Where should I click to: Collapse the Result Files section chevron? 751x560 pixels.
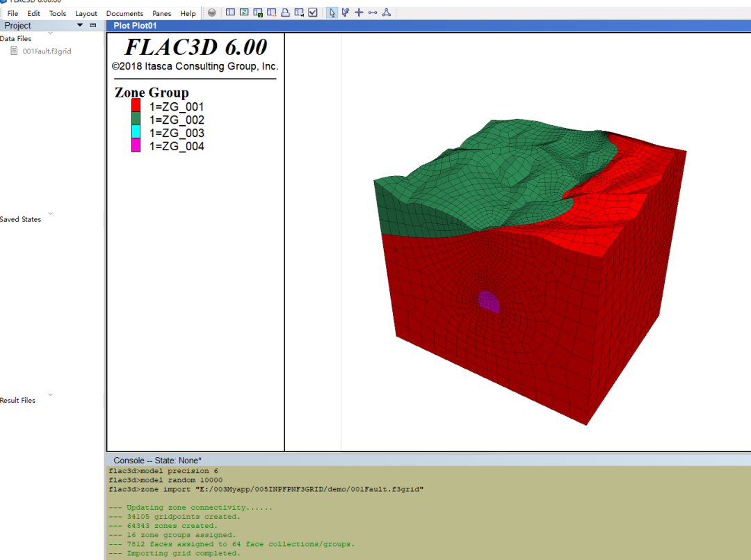click(x=50, y=394)
